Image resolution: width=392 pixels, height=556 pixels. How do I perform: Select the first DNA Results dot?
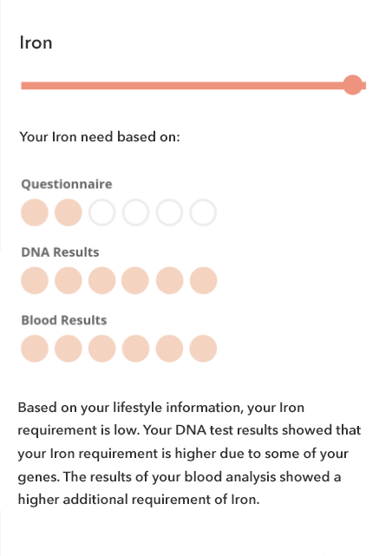(x=35, y=280)
